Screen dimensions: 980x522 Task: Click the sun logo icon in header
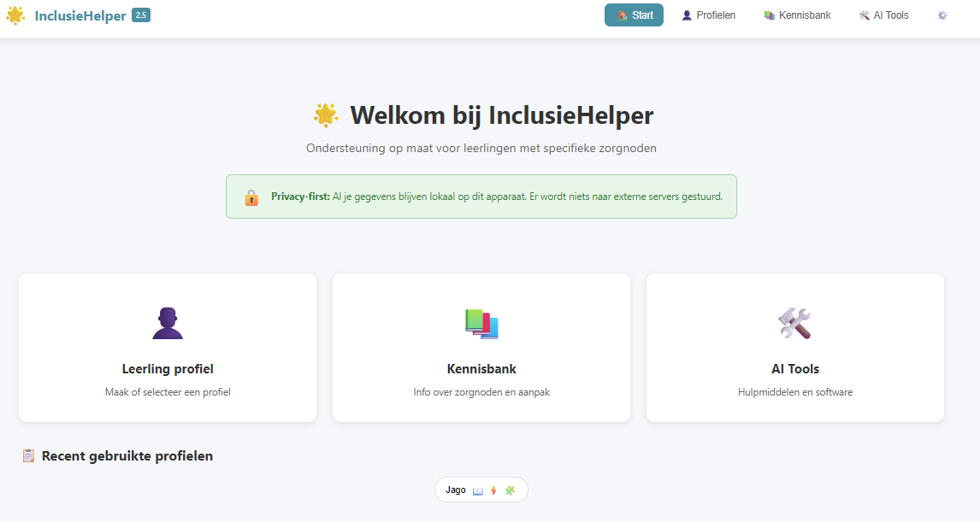coord(15,15)
